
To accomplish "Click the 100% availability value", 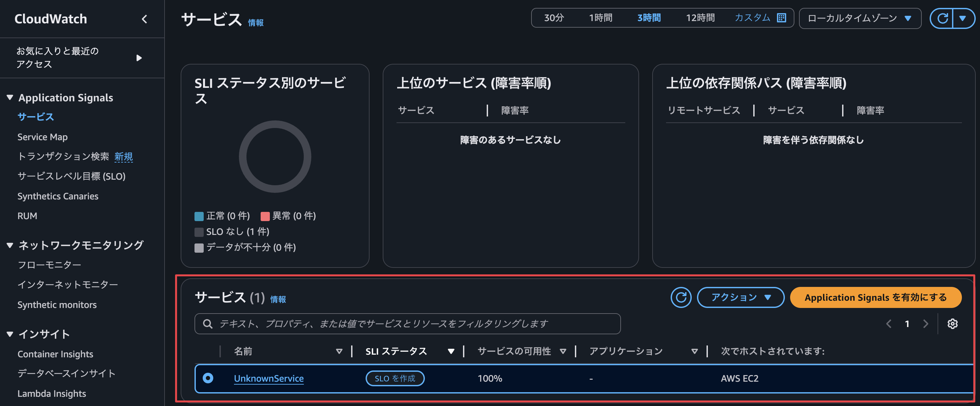I will (x=490, y=379).
